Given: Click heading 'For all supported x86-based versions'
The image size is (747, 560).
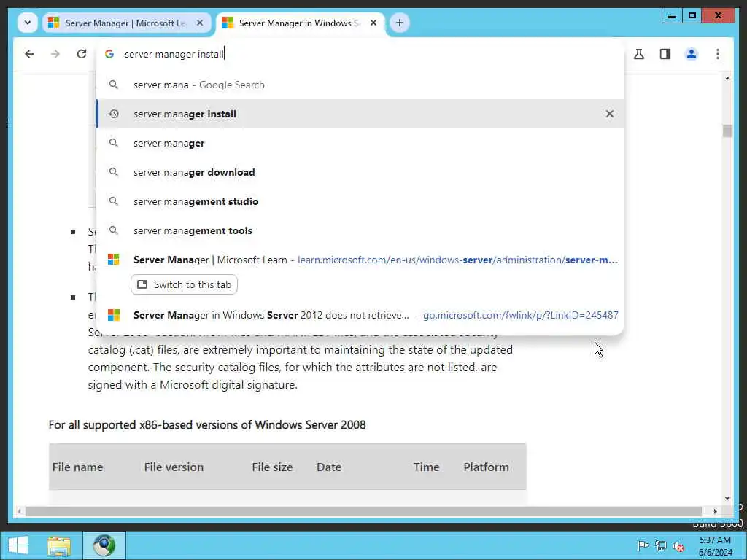Looking at the screenshot, I should coord(207,425).
